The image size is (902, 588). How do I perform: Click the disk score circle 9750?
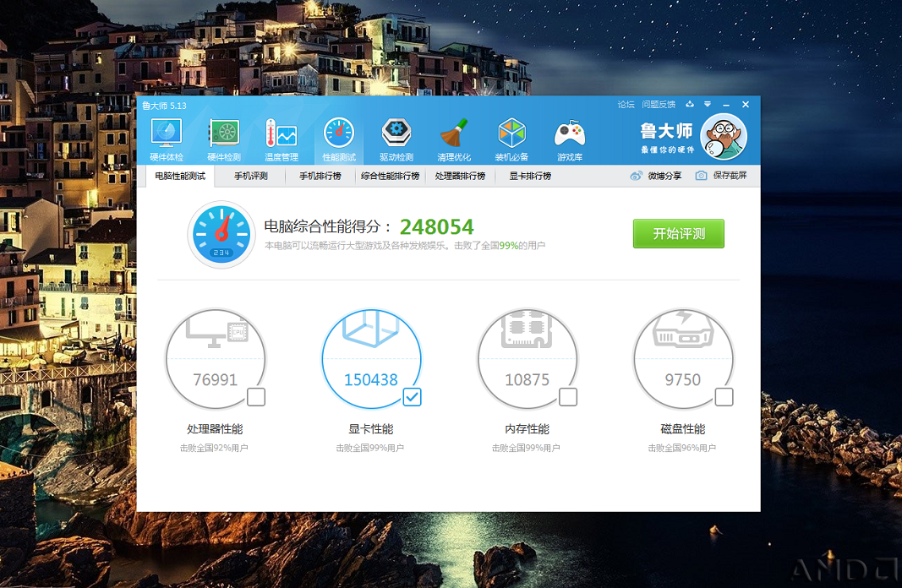(683, 359)
